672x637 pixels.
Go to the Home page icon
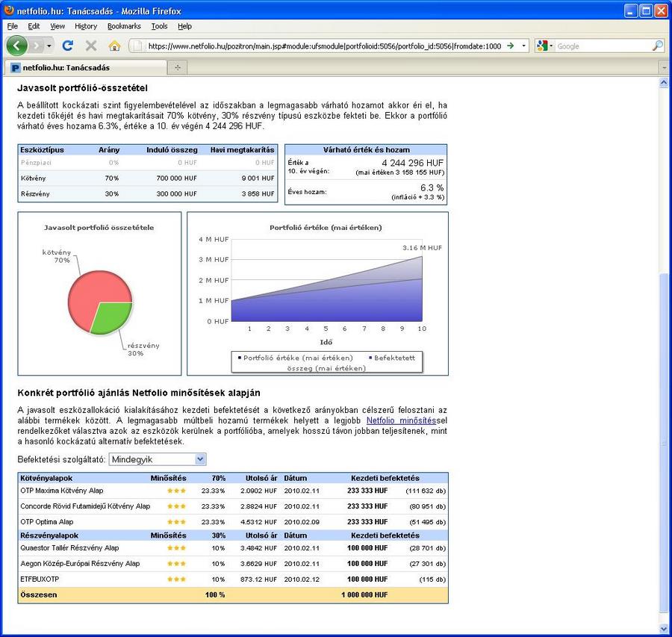[x=114, y=46]
